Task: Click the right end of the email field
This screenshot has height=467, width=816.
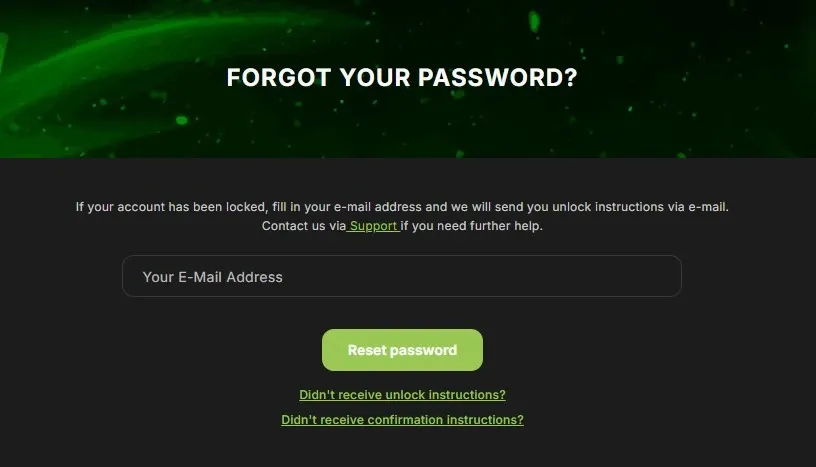Action: coord(661,276)
